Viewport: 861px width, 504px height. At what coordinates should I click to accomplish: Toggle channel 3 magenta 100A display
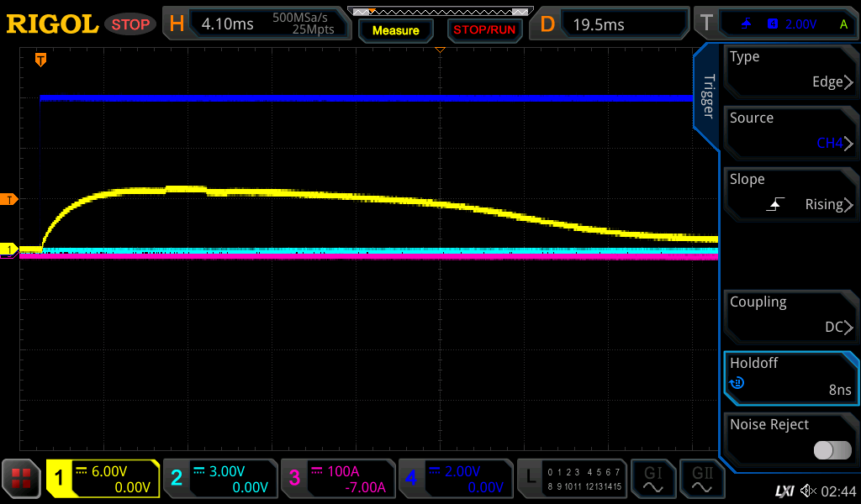tap(337, 479)
